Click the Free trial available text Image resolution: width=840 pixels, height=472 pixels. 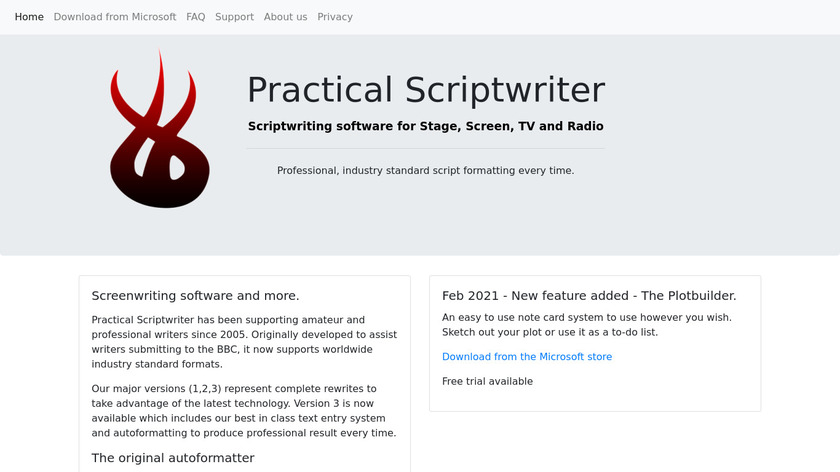[487, 382]
